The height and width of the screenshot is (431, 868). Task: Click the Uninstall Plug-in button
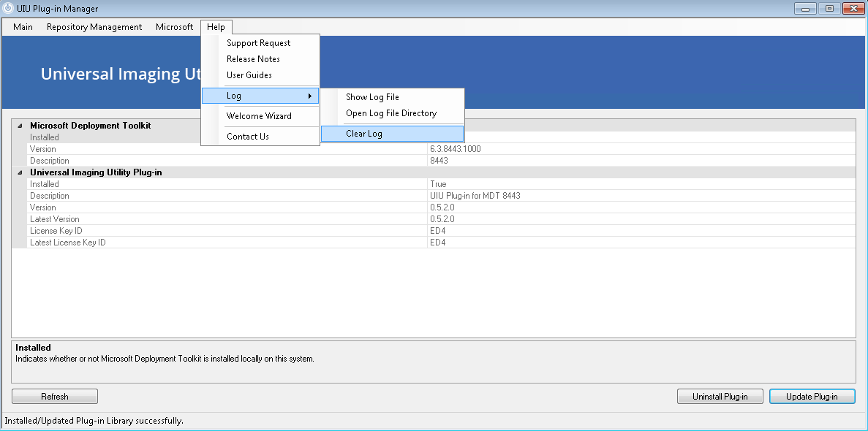(720, 396)
